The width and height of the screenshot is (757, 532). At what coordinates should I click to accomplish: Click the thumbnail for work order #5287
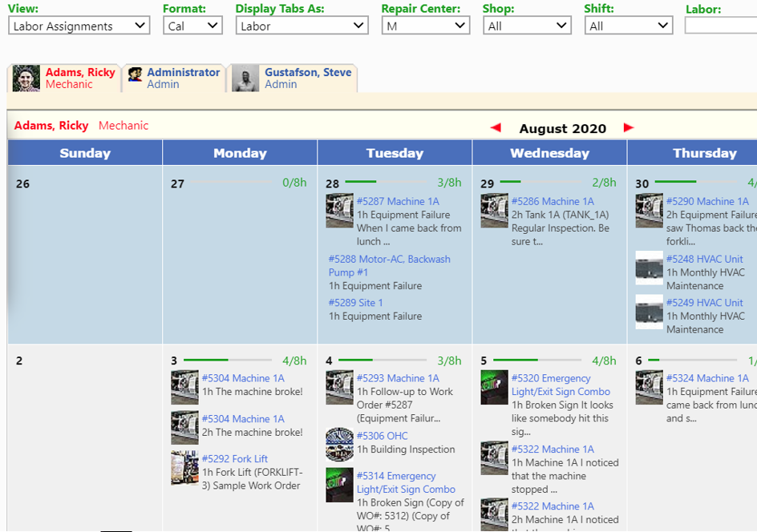point(341,211)
